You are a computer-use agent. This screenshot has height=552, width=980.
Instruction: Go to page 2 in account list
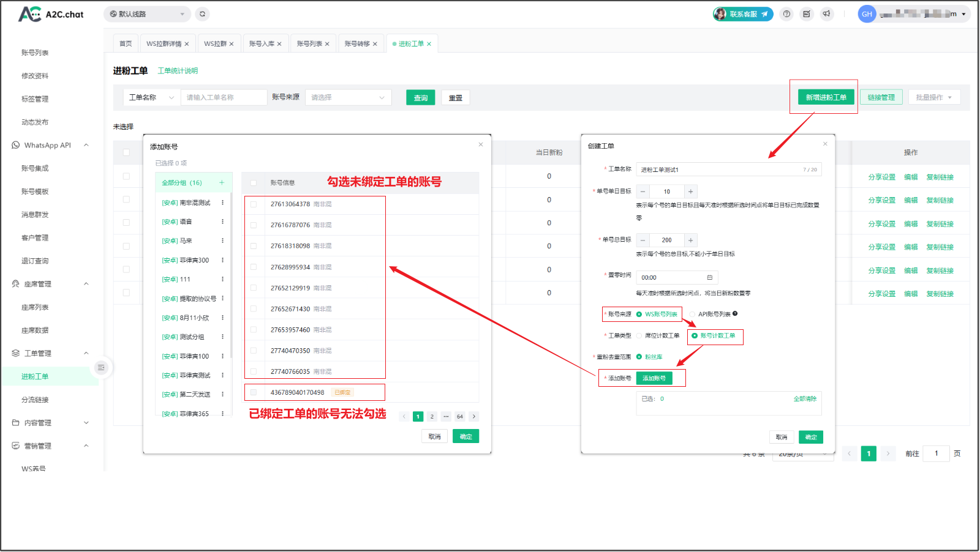pyautogui.click(x=432, y=417)
